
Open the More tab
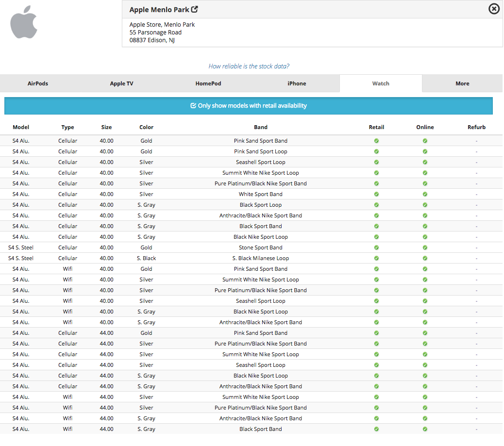pos(462,83)
